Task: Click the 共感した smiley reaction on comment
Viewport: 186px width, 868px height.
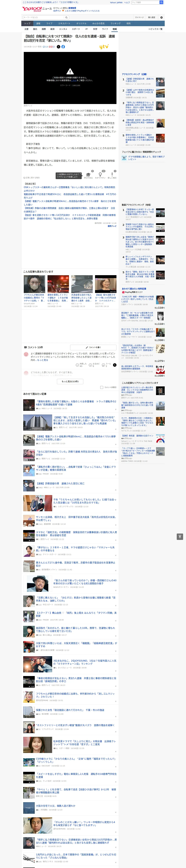Action: click(x=78, y=365)
